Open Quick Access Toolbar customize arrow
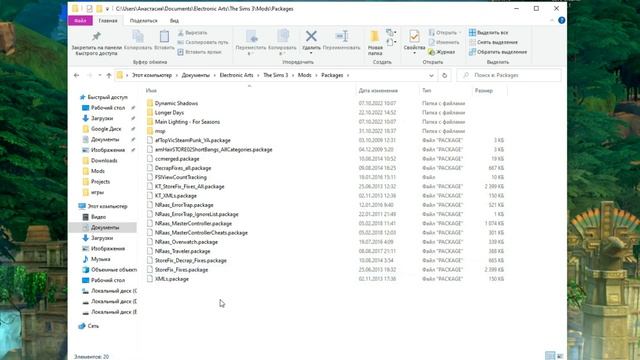Viewport: 640px width, 360px height. pos(107,9)
